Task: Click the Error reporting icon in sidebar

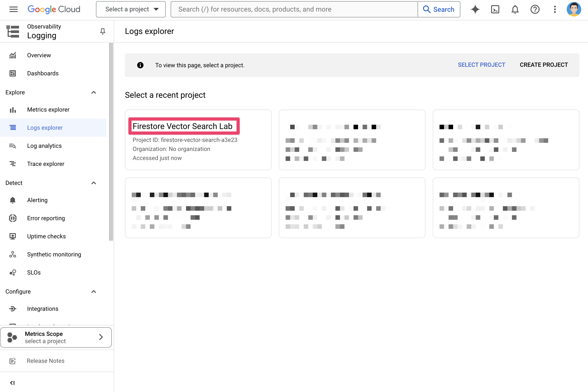Action: [x=12, y=218]
